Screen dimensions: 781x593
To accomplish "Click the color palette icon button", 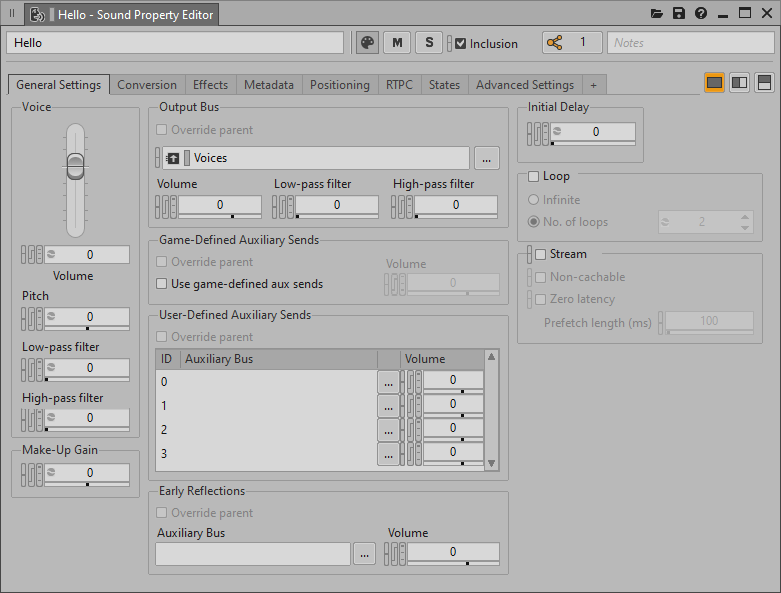I will [x=368, y=43].
